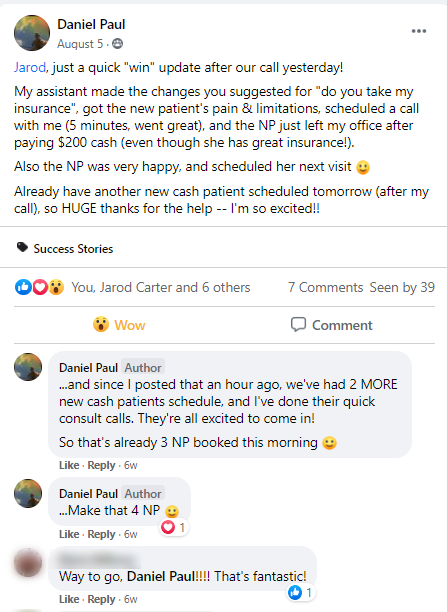The height and width of the screenshot is (612, 447).
Task: Like the 'Way to go, Daniel Paul' comment
Action: (69, 599)
